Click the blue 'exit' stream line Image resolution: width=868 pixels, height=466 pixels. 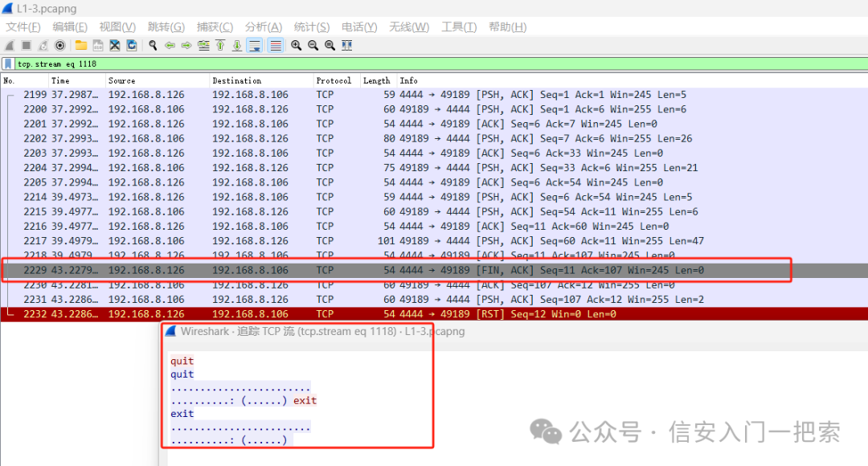182,414
